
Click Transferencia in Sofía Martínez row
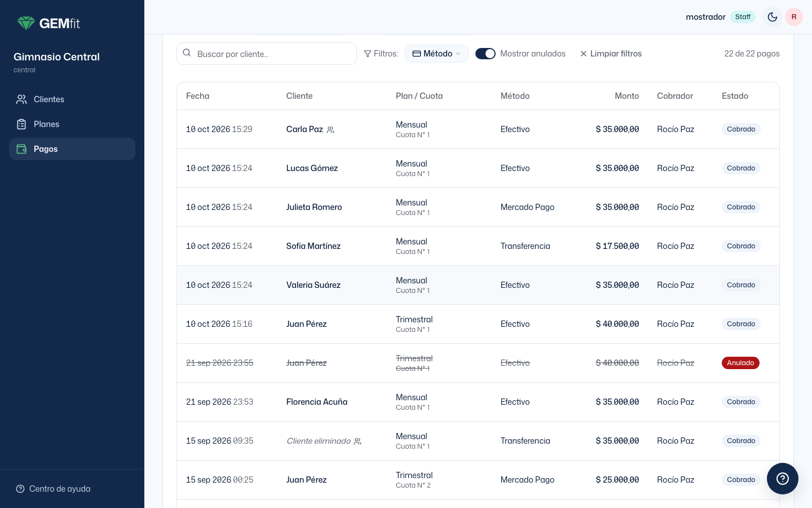pyautogui.click(x=525, y=246)
